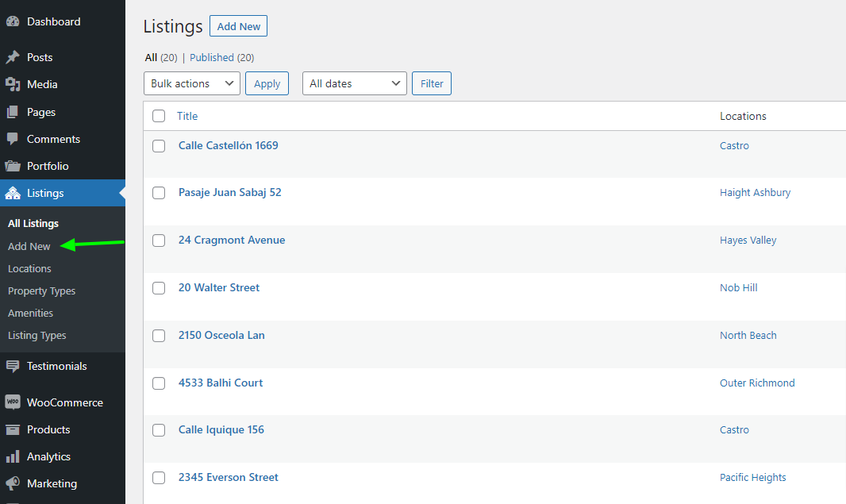Click the Analytics bar chart icon

pos(13,456)
